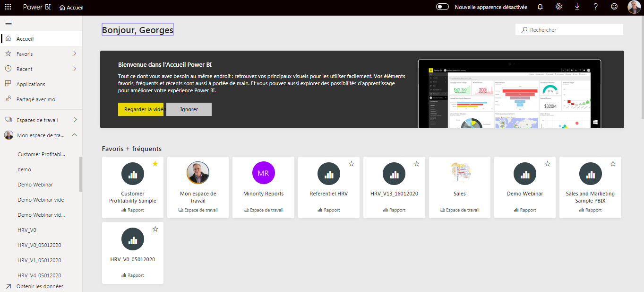644x292 pixels.
Task: Click the Minority Reports MR circle icon
Action: coord(263,173)
